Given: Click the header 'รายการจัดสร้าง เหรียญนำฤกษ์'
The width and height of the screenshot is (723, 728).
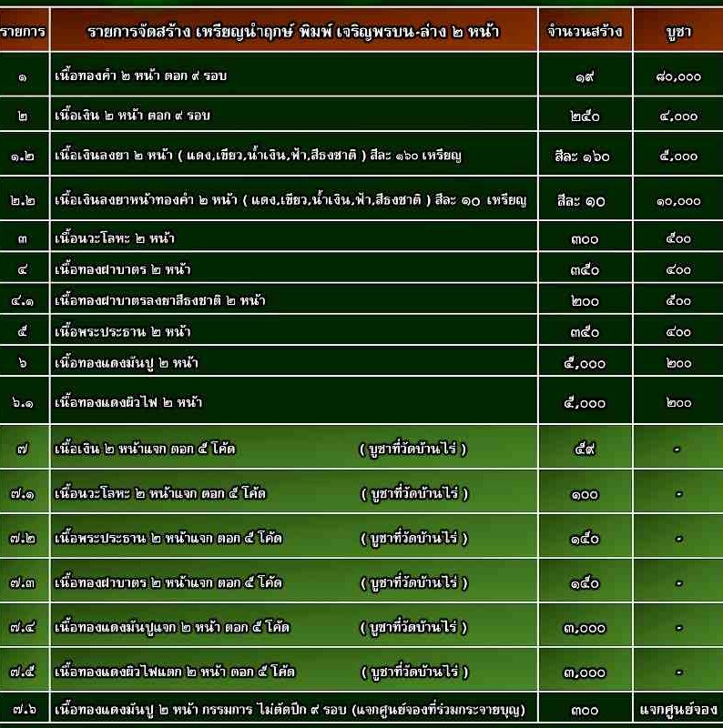Looking at the screenshot, I should click(293, 31).
